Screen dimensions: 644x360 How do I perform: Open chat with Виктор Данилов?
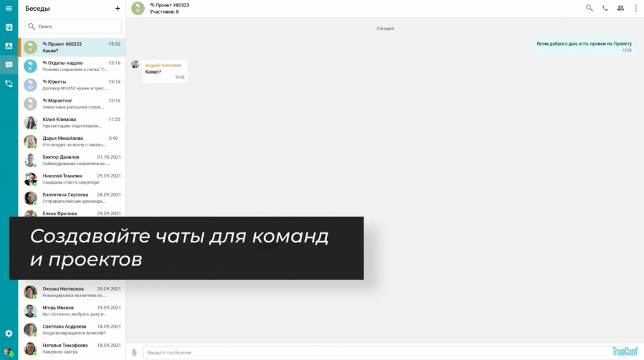[x=72, y=160]
